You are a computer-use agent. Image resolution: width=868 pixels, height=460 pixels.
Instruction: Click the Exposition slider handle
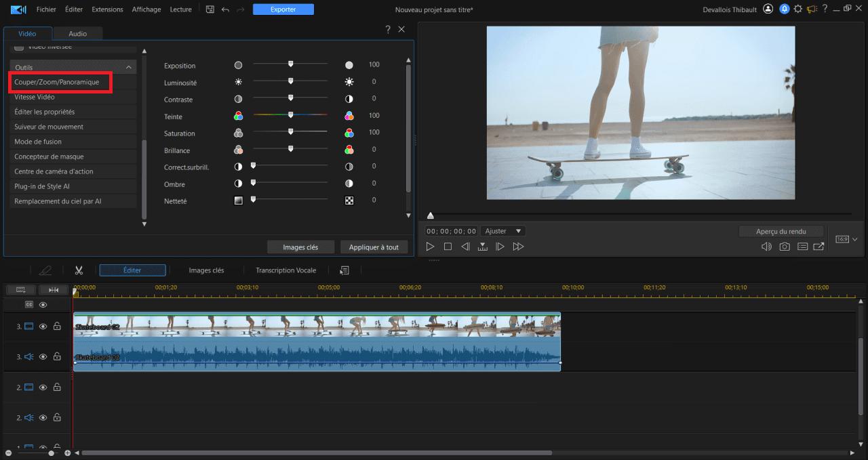click(290, 64)
